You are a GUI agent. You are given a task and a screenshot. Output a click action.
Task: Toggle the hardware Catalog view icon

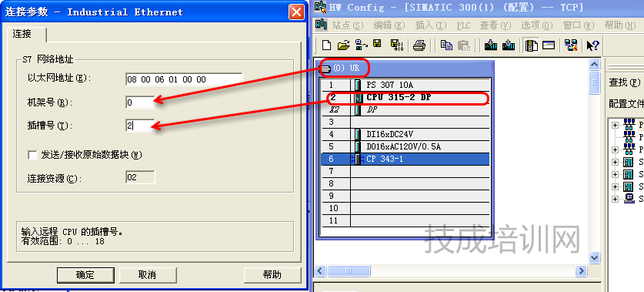pos(532,45)
